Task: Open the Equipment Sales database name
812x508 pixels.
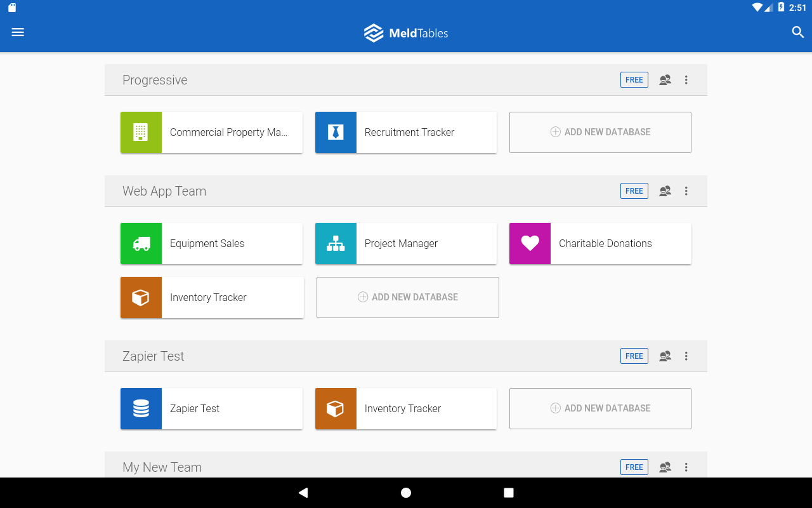Action: [207, 244]
